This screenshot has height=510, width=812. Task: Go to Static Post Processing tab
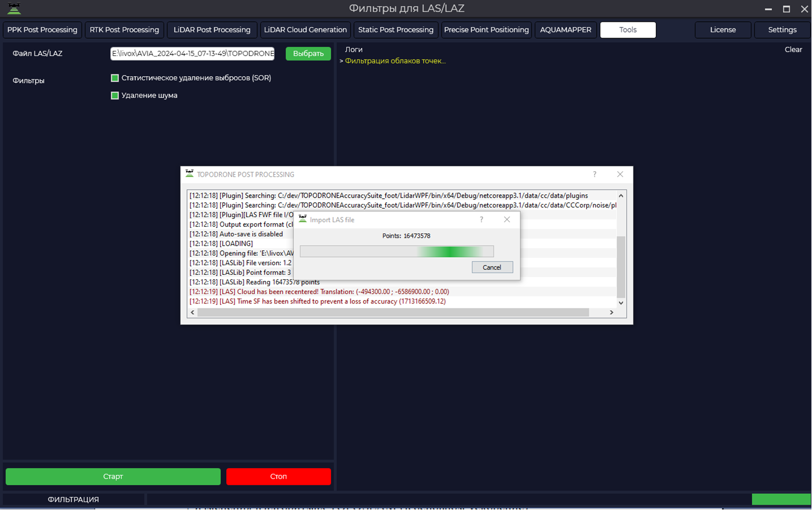tap(396, 30)
